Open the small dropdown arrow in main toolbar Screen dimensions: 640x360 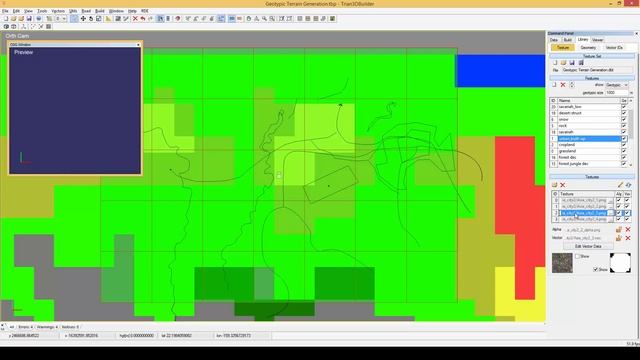point(64,19)
